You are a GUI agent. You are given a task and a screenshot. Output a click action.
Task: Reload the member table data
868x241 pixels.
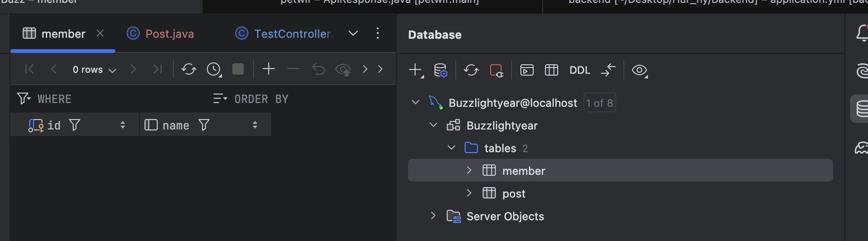pos(188,69)
